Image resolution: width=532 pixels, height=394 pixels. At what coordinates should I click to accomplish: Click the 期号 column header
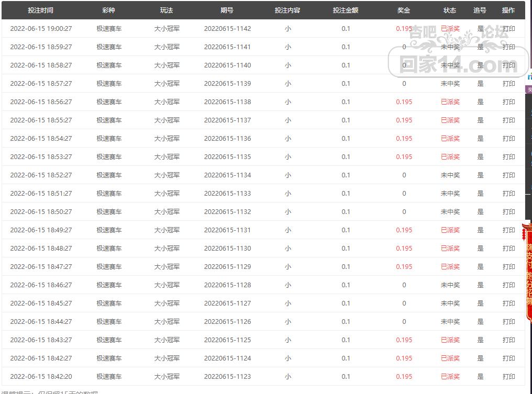coord(227,10)
